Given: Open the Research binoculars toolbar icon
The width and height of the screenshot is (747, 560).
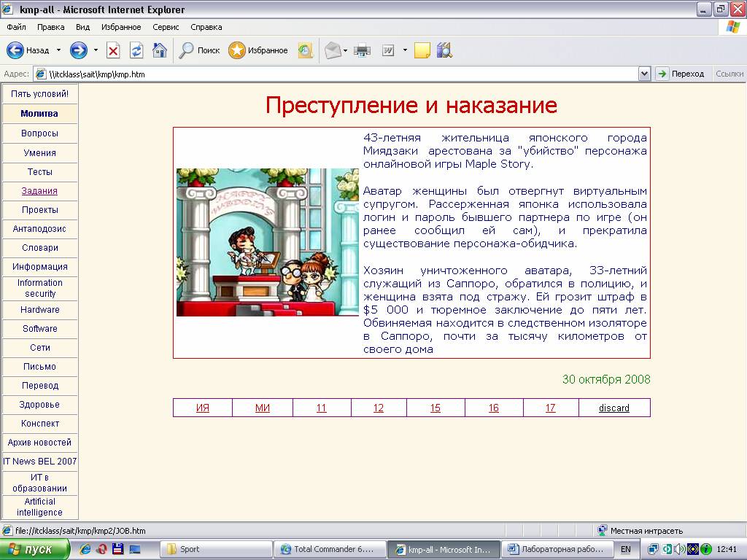Looking at the screenshot, I should tap(444, 50).
